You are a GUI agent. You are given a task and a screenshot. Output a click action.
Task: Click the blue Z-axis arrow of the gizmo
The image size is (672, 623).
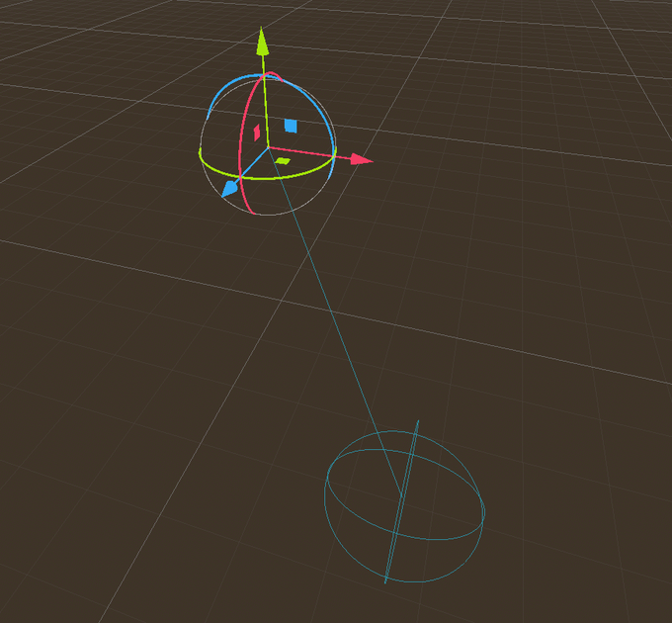pyautogui.click(x=230, y=189)
